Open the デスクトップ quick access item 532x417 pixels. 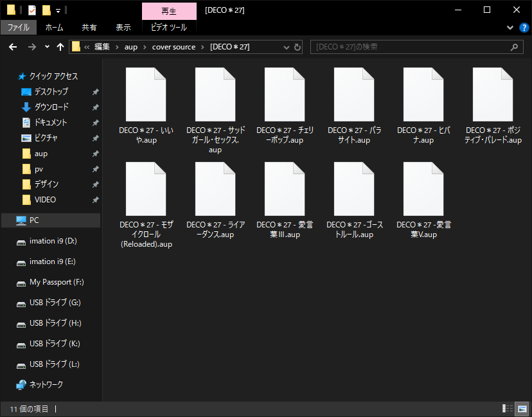pyautogui.click(x=51, y=92)
